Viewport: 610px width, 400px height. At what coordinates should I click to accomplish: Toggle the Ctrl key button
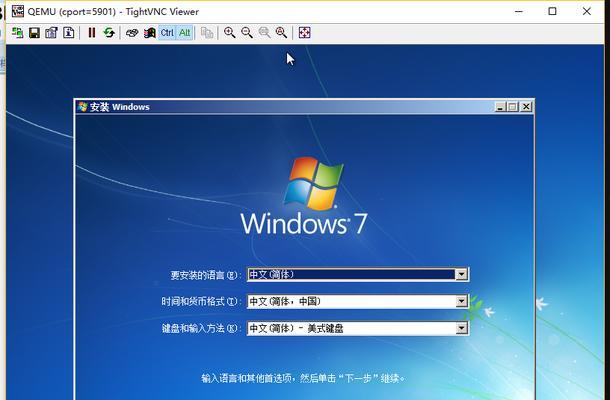pyautogui.click(x=167, y=33)
